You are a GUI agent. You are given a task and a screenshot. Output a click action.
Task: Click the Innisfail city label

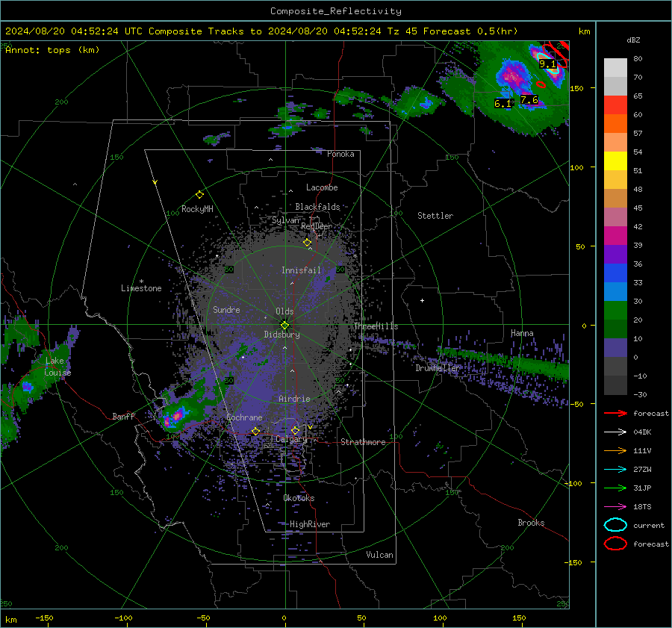301,270
